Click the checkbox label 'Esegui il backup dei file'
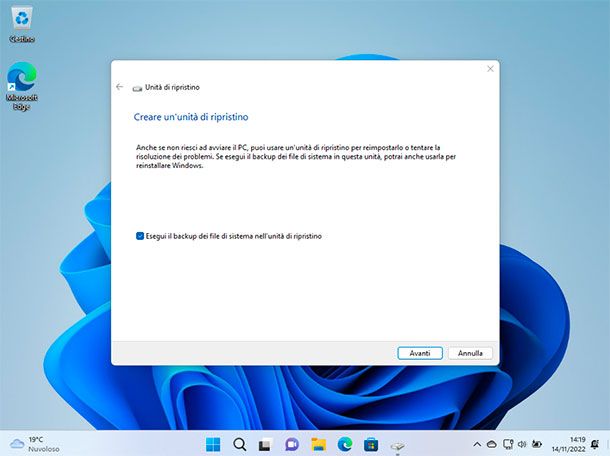 (233, 236)
